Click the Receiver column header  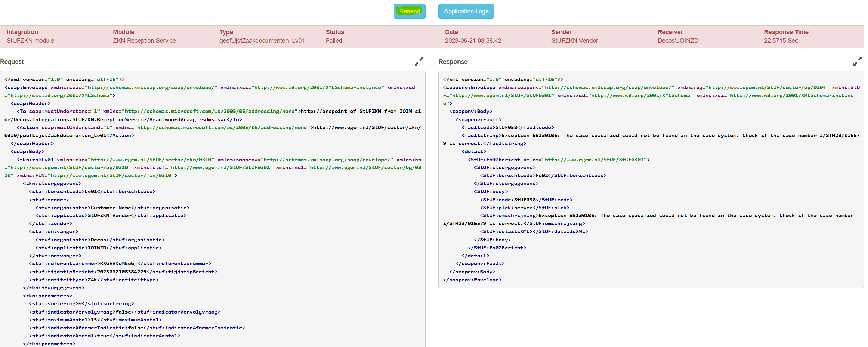point(670,32)
